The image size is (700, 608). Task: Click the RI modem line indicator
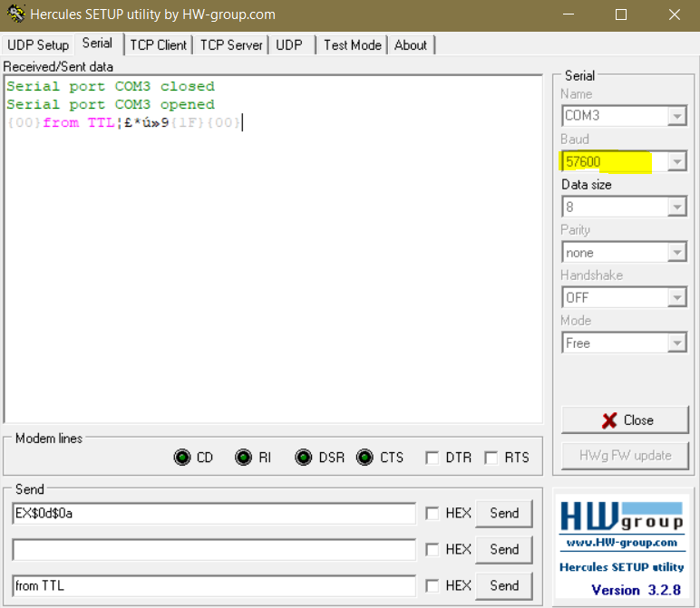click(x=243, y=458)
